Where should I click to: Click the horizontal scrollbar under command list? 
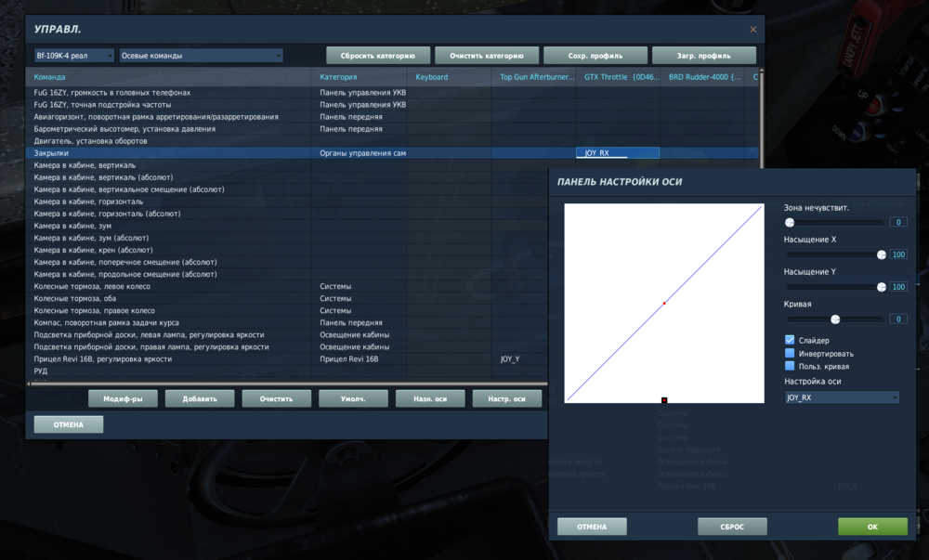(x=287, y=384)
